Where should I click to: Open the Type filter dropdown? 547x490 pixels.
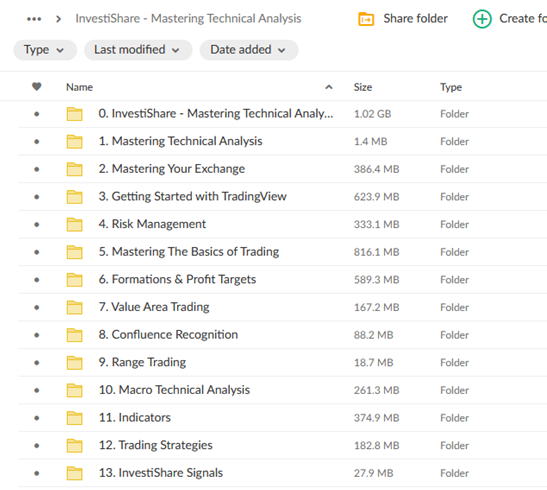pyautogui.click(x=45, y=50)
